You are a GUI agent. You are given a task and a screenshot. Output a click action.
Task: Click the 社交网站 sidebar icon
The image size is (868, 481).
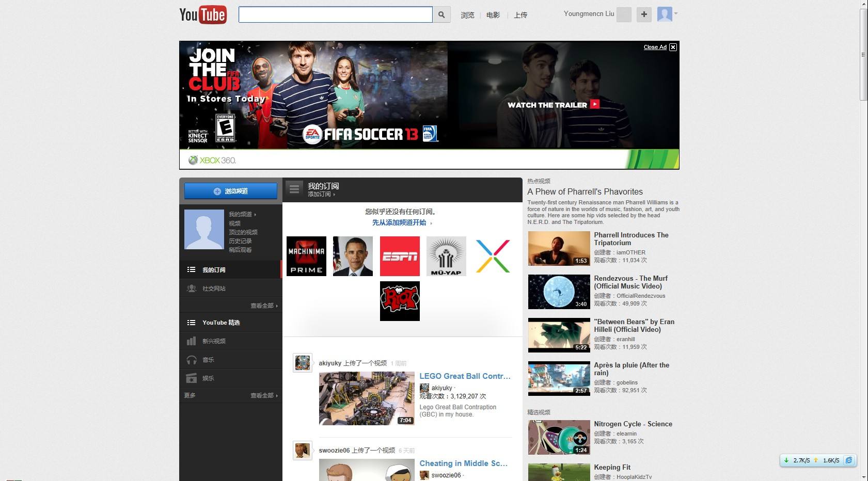pyautogui.click(x=191, y=288)
